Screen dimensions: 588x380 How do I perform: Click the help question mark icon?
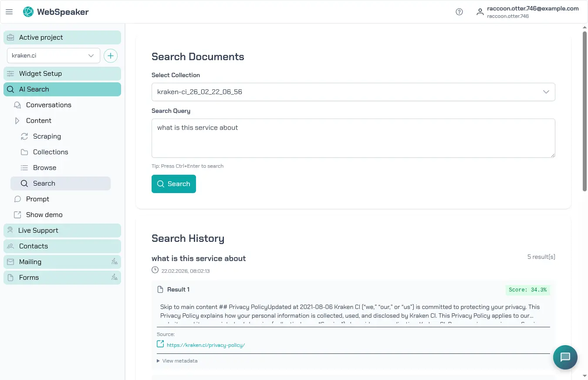[459, 12]
